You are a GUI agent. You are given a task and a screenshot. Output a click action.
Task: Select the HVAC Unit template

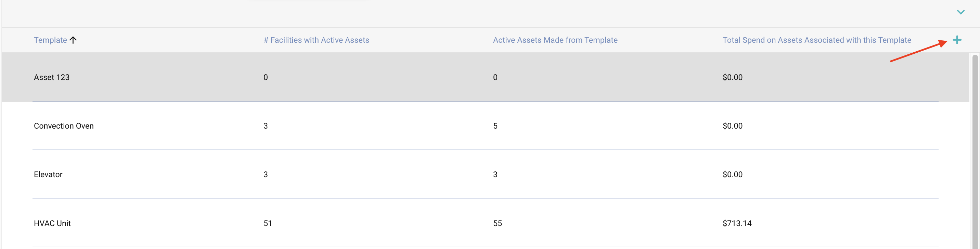pyautogui.click(x=52, y=223)
